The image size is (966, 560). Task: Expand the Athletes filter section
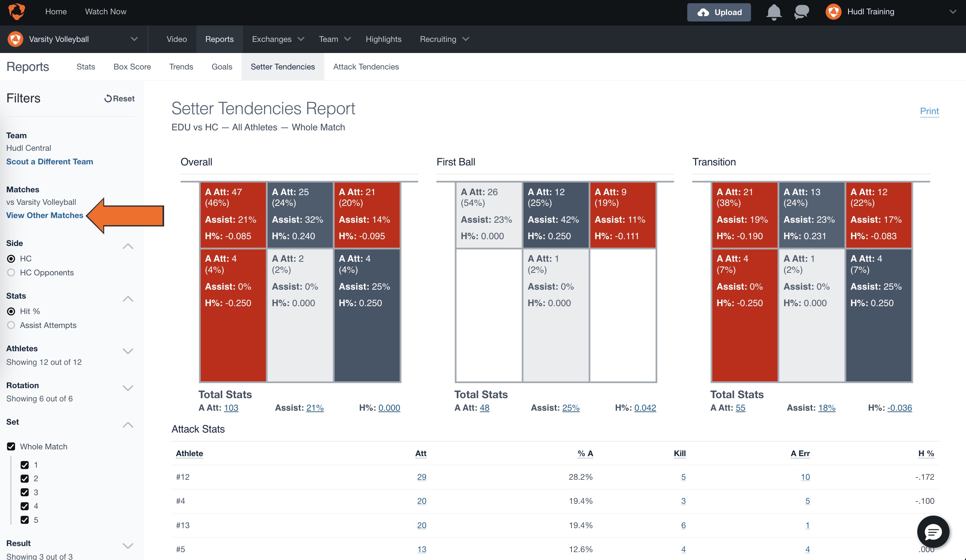click(x=128, y=351)
